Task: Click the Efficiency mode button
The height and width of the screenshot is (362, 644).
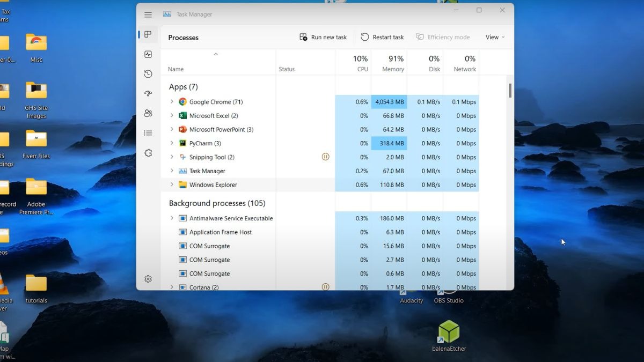Action: pyautogui.click(x=443, y=37)
